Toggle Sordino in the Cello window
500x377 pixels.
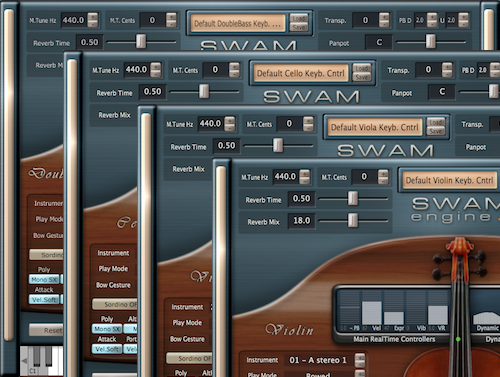pyautogui.click(x=115, y=304)
